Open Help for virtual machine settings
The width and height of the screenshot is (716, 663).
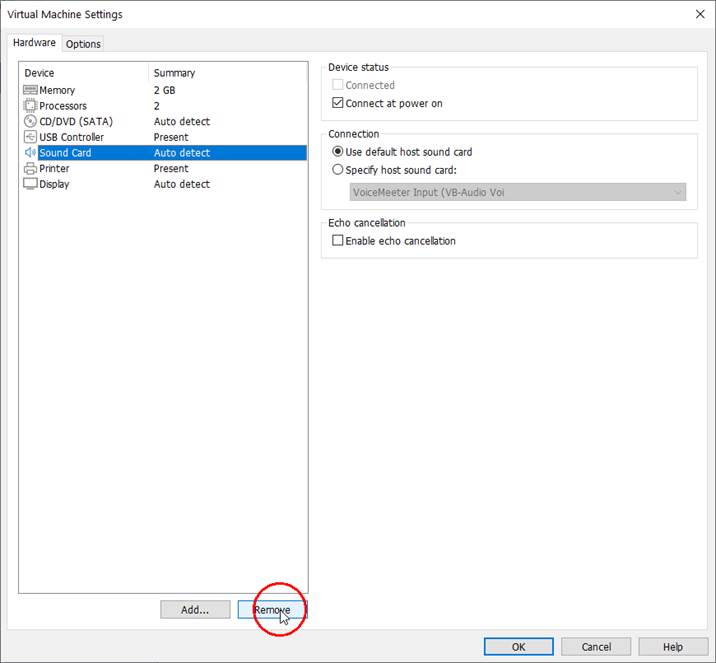673,647
